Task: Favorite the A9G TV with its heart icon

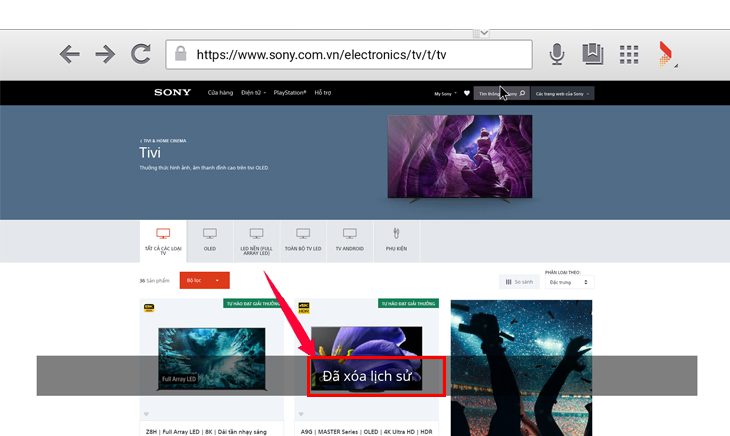Action: pyautogui.click(x=301, y=414)
